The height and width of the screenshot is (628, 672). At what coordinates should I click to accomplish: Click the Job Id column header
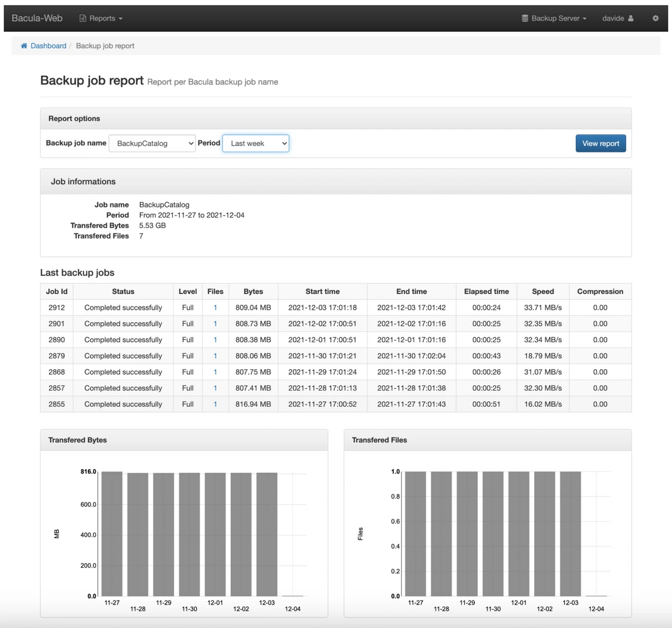(57, 291)
